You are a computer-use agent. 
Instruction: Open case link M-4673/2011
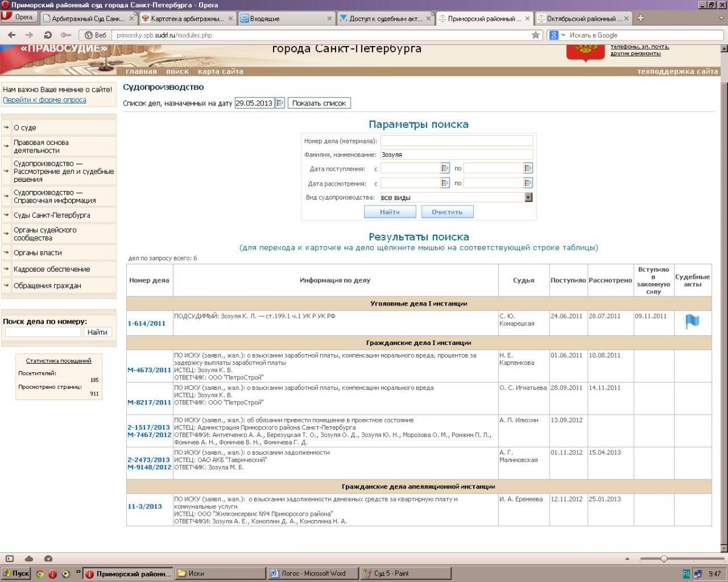coord(149,370)
